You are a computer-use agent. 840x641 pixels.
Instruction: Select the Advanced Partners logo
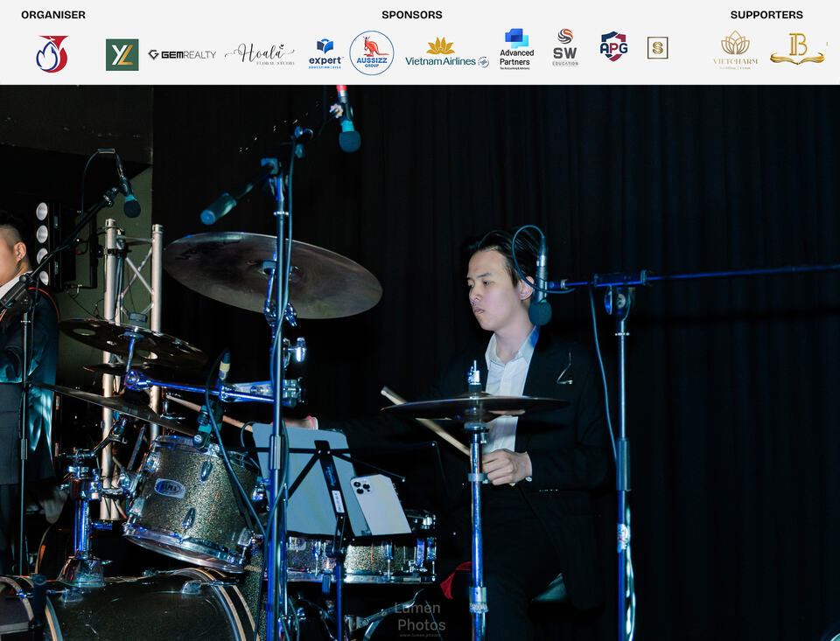[516, 49]
